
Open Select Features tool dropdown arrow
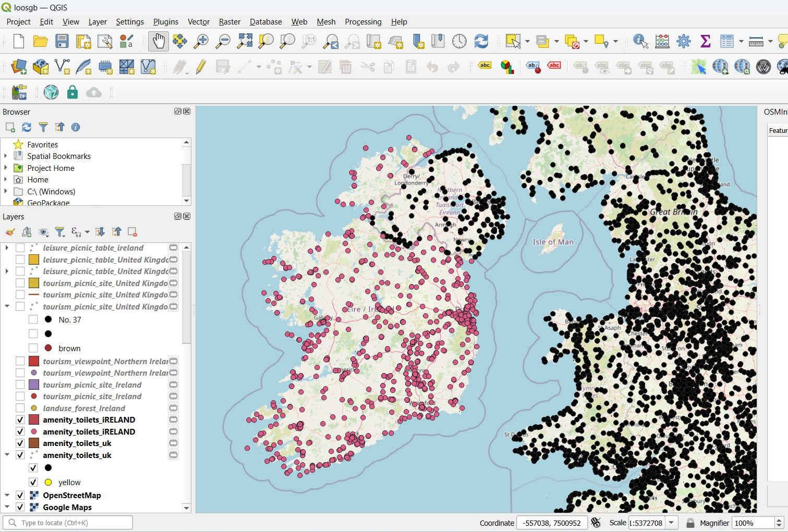527,41
